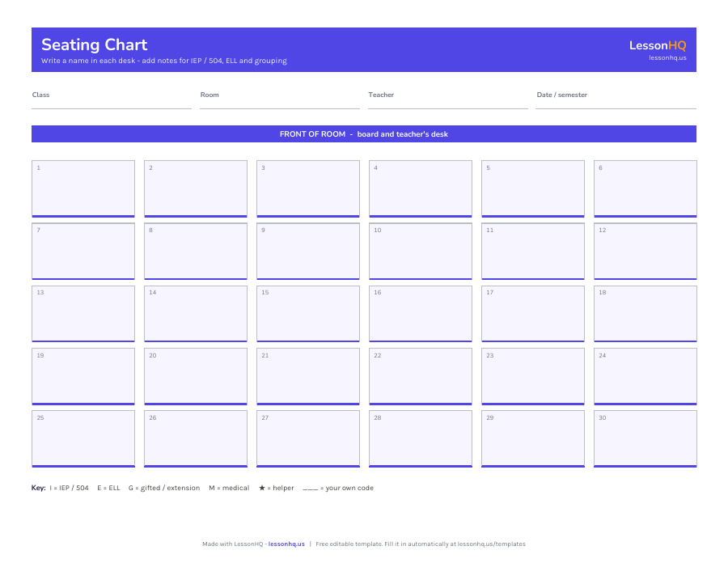Click 'lessonhq.us' under the header logo
Viewport: 728px width, 563px height.
pyautogui.click(x=667, y=58)
